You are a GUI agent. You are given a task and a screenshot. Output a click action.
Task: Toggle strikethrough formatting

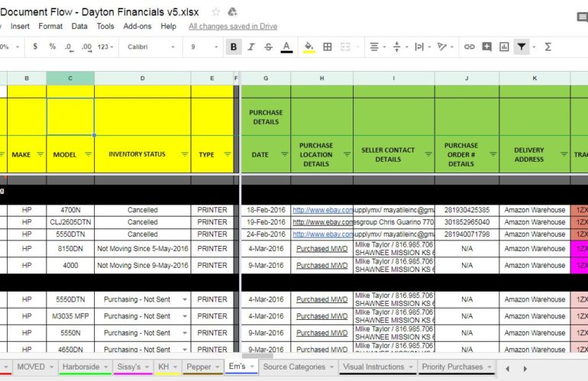click(268, 47)
